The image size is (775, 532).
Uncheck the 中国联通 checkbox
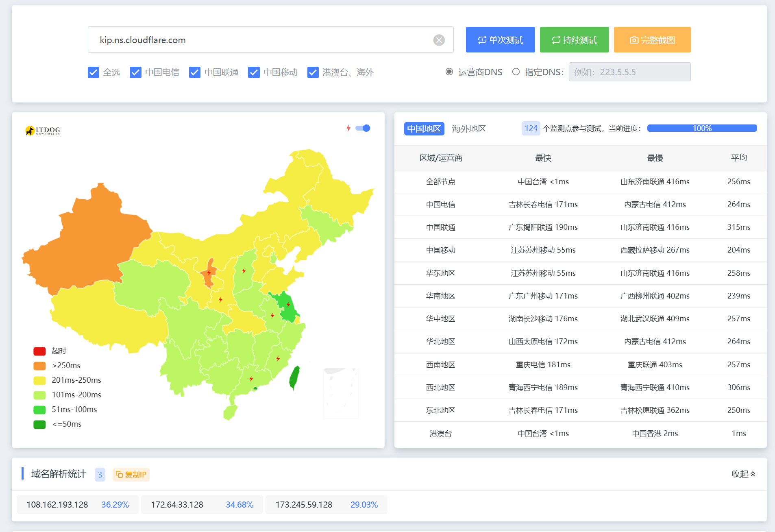click(x=195, y=72)
